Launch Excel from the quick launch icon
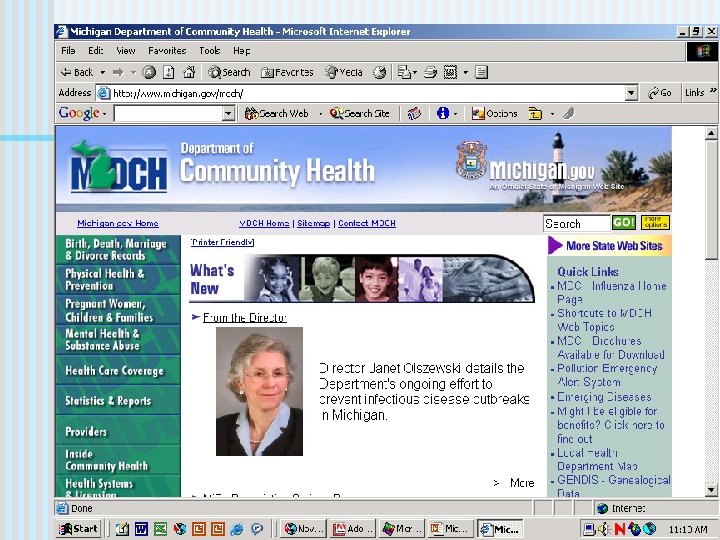 click(x=160, y=529)
